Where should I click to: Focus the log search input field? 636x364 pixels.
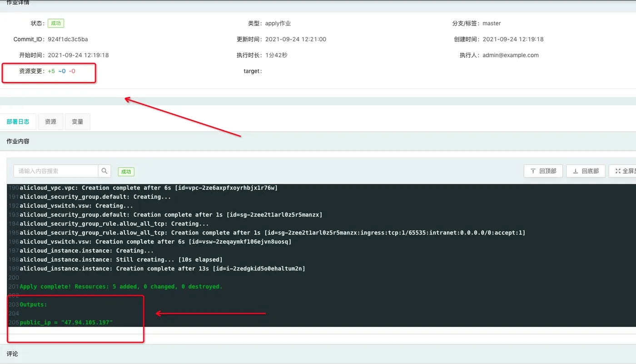coord(56,171)
